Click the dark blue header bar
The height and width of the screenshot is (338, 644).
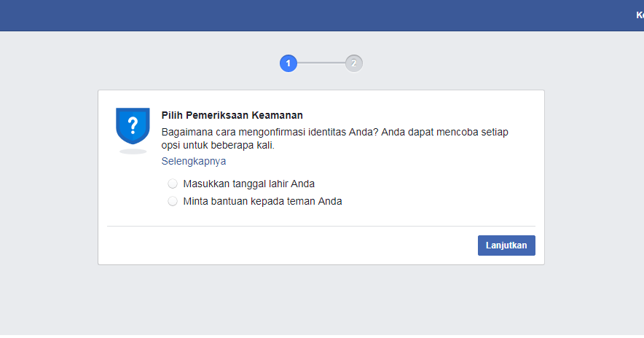(x=322, y=15)
